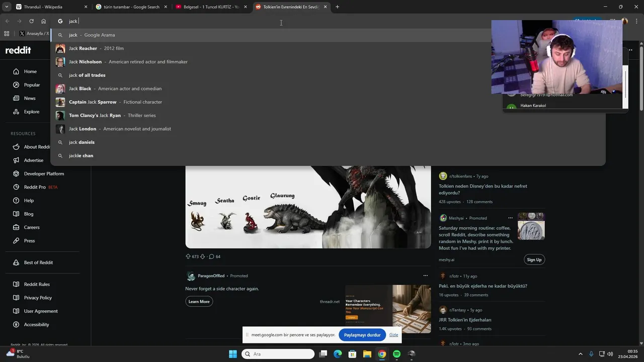Viewport: 644px width, 362px height.
Task: Switch to türin turambar Google Search tab
Action: pyautogui.click(x=132, y=7)
